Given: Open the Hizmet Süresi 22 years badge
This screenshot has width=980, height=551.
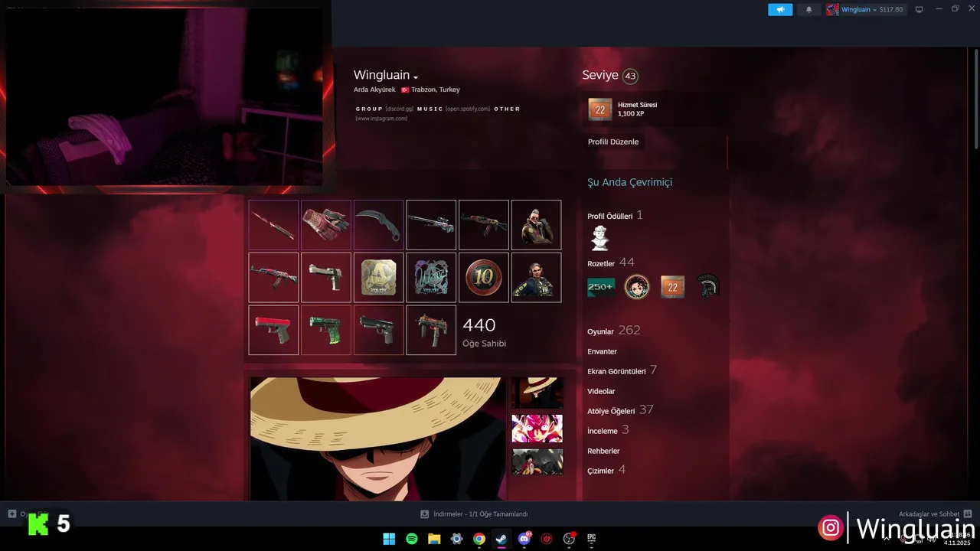Looking at the screenshot, I should (600, 109).
